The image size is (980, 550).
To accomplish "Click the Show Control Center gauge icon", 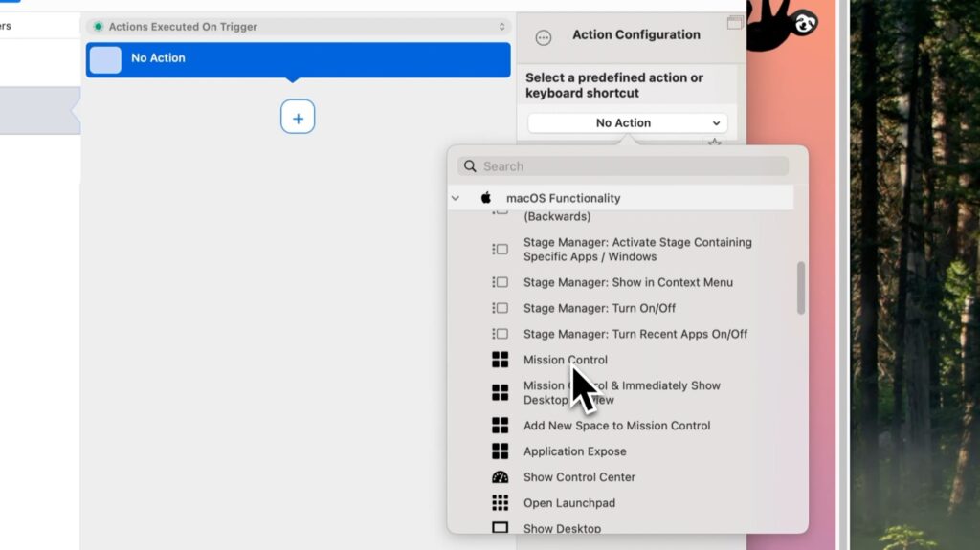I will [x=500, y=477].
